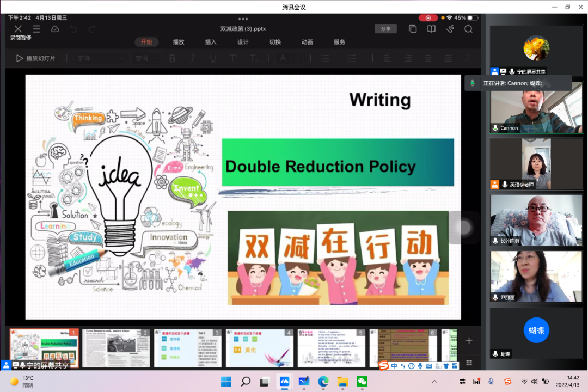Select slide 3 thumbnail
This screenshot has width=588, height=392.
tap(187, 348)
